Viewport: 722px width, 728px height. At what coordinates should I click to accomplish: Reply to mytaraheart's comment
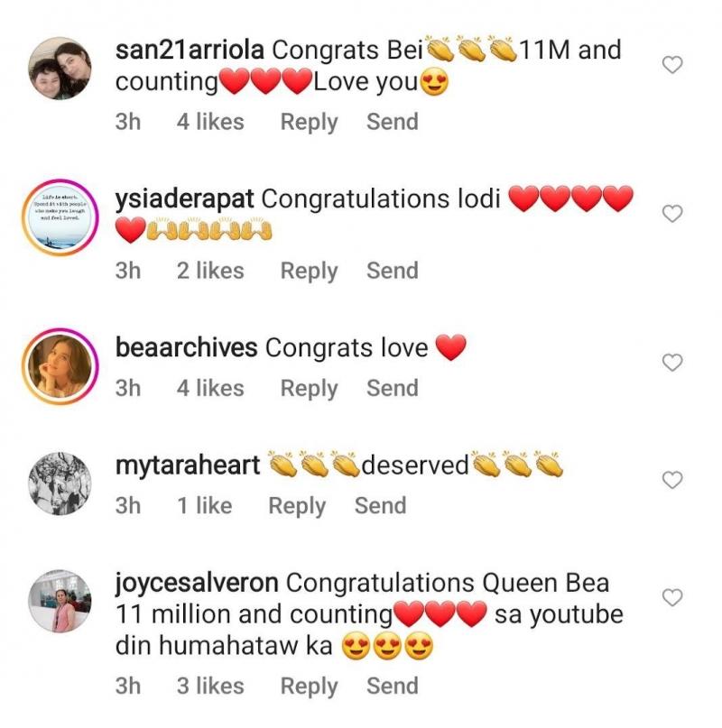[297, 506]
